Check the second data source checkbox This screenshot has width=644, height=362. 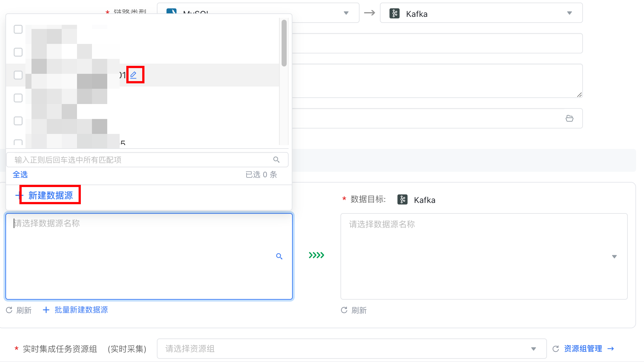[18, 52]
